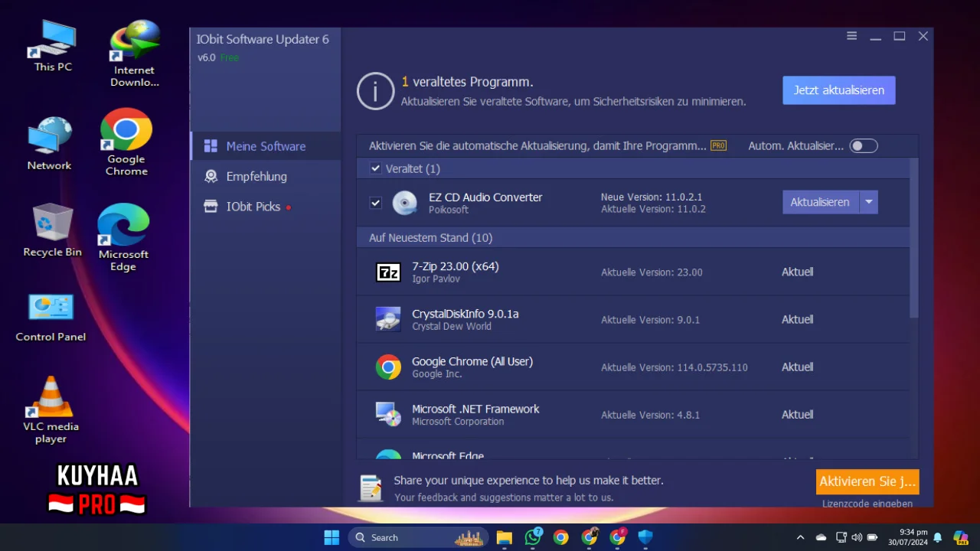Viewport: 980px width, 551px height.
Task: Click the IObit Picks store icon
Action: click(x=211, y=207)
